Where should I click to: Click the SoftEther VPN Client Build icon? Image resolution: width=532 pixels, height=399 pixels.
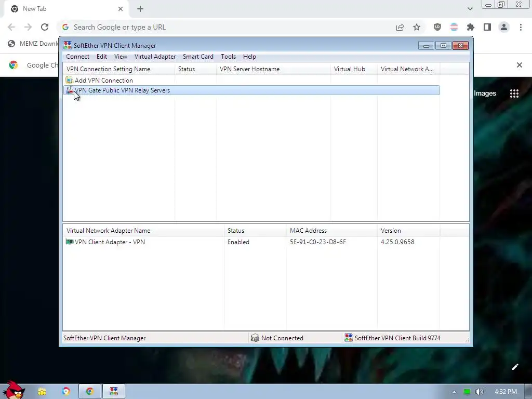coord(349,338)
